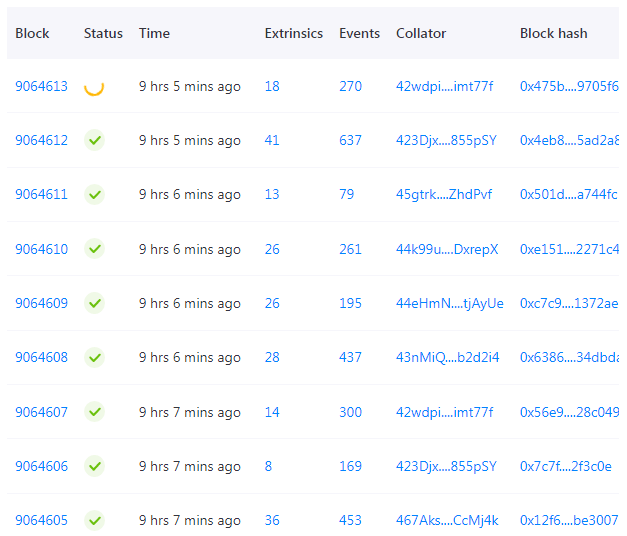
Task: Open collator 42wdpi....imt77f on block 9064607
Action: coord(445,412)
